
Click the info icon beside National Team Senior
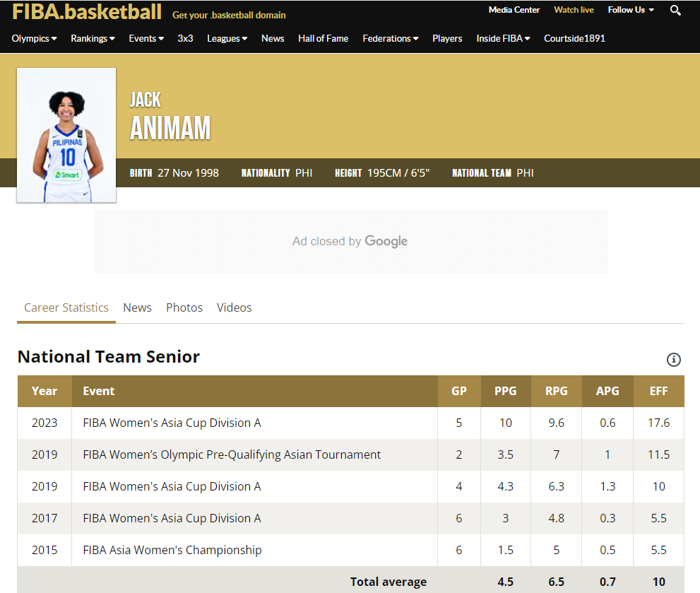674,360
